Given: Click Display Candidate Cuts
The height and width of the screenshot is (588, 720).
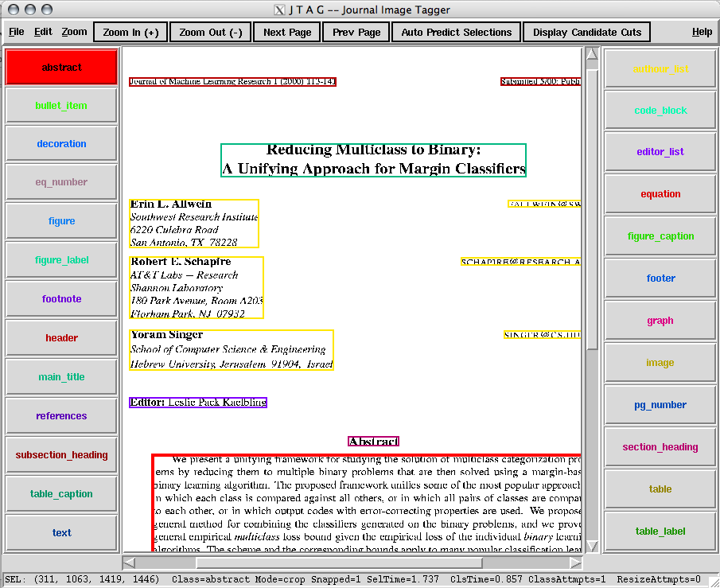Looking at the screenshot, I should tap(587, 32).
